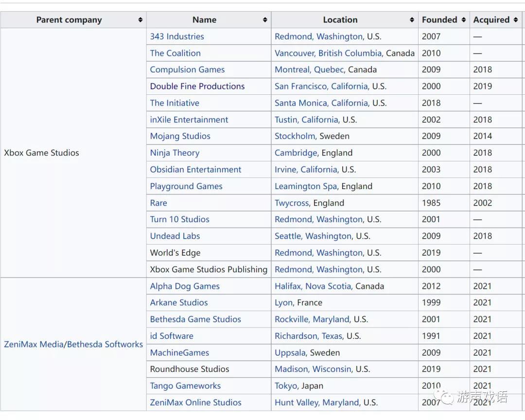Open the Playground Games link
525x420 pixels.
click(x=186, y=186)
